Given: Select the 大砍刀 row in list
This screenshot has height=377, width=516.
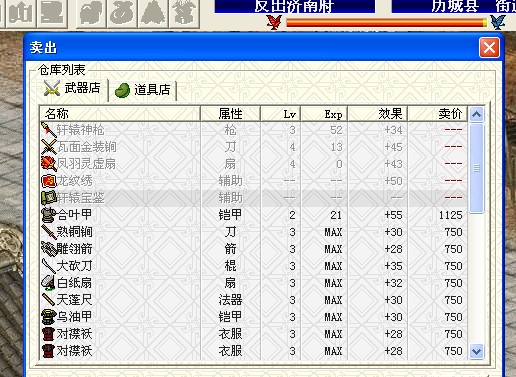Looking at the screenshot, I should (x=253, y=266).
